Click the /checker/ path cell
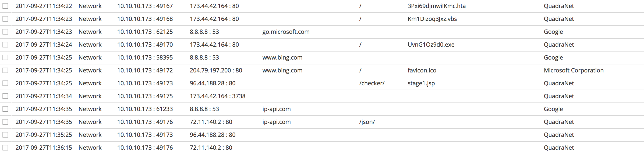644x154 pixels. coord(372,83)
